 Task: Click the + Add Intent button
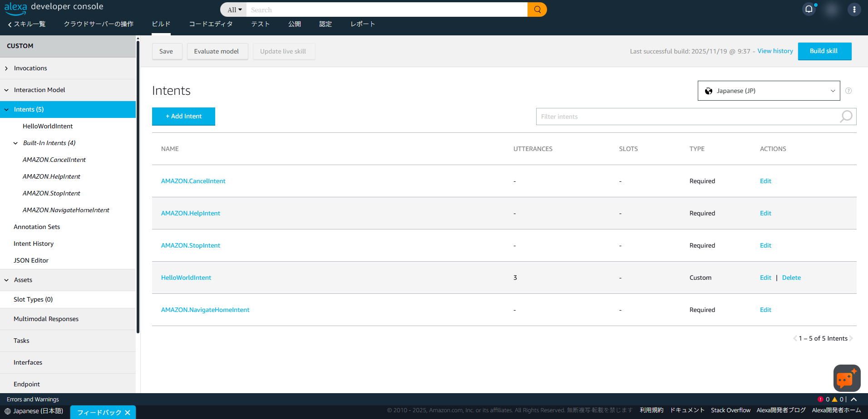(x=183, y=117)
